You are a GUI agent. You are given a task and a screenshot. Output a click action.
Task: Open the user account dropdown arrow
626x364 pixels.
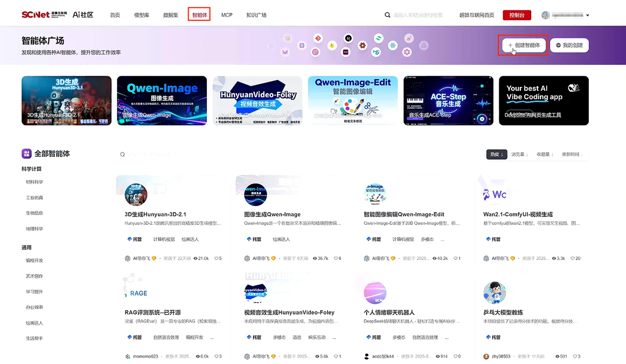point(587,15)
